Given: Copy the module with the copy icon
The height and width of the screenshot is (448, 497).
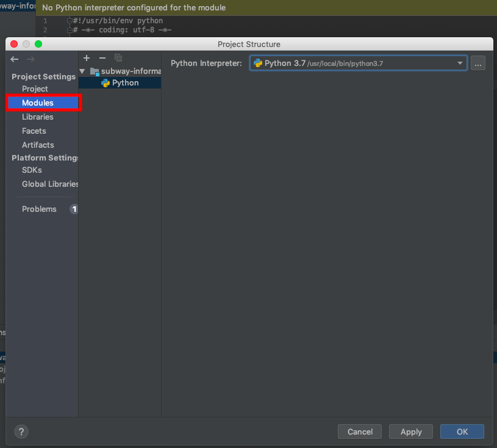Looking at the screenshot, I should pos(118,58).
